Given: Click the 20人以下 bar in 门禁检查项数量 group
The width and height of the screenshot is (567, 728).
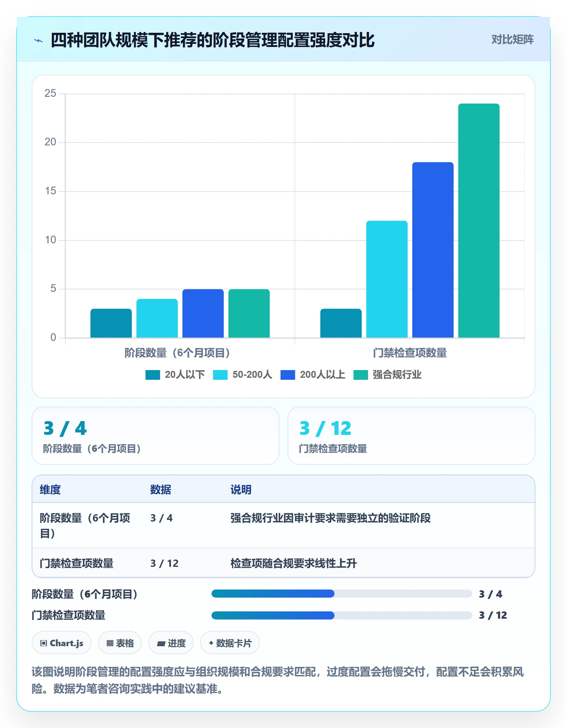Looking at the screenshot, I should pyautogui.click(x=341, y=323).
